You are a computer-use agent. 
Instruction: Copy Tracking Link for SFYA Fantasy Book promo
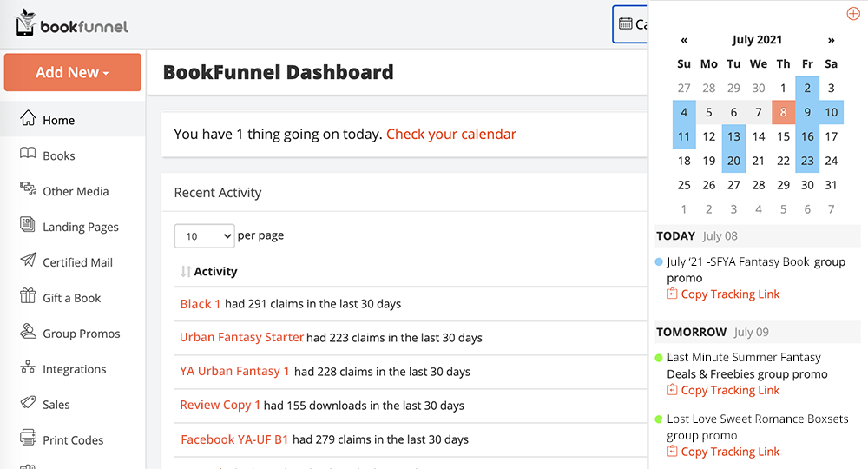point(730,294)
